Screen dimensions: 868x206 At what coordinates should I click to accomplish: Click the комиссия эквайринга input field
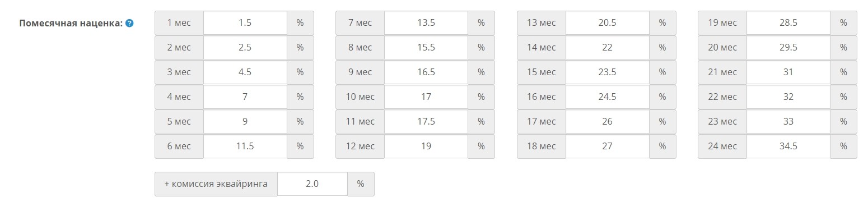tap(312, 184)
